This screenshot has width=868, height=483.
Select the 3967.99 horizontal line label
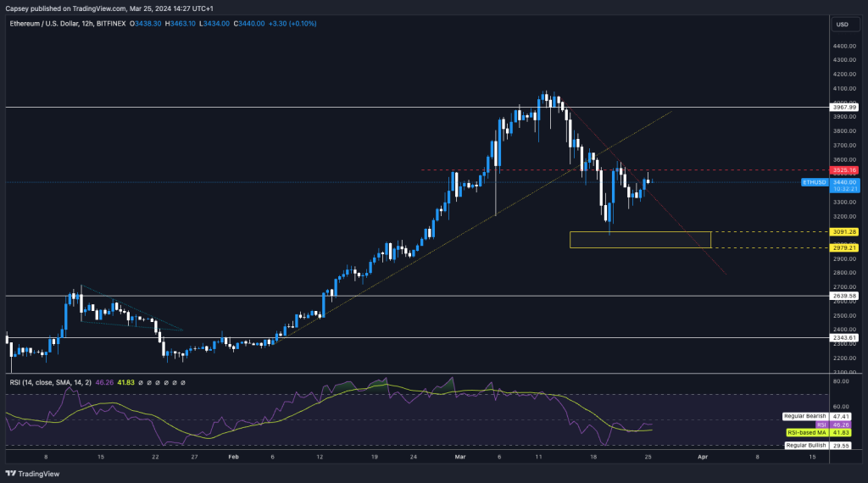[844, 108]
